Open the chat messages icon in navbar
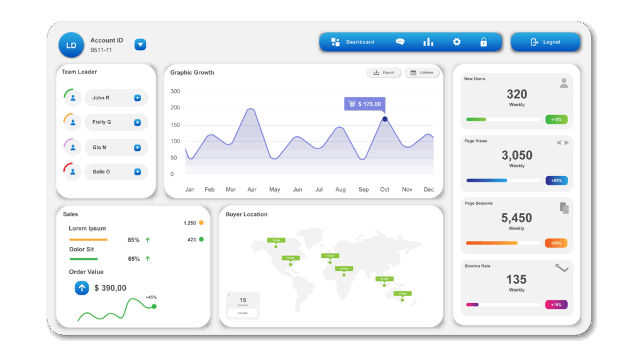 pyautogui.click(x=400, y=42)
